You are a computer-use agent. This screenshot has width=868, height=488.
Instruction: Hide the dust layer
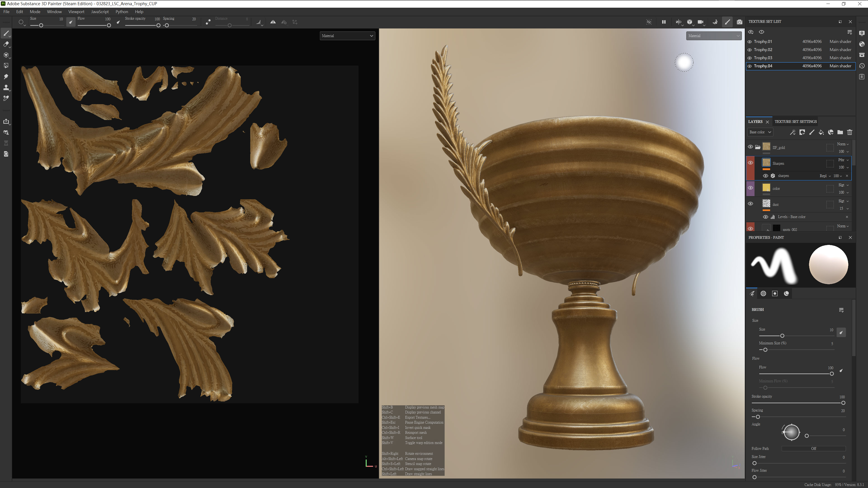pos(750,204)
